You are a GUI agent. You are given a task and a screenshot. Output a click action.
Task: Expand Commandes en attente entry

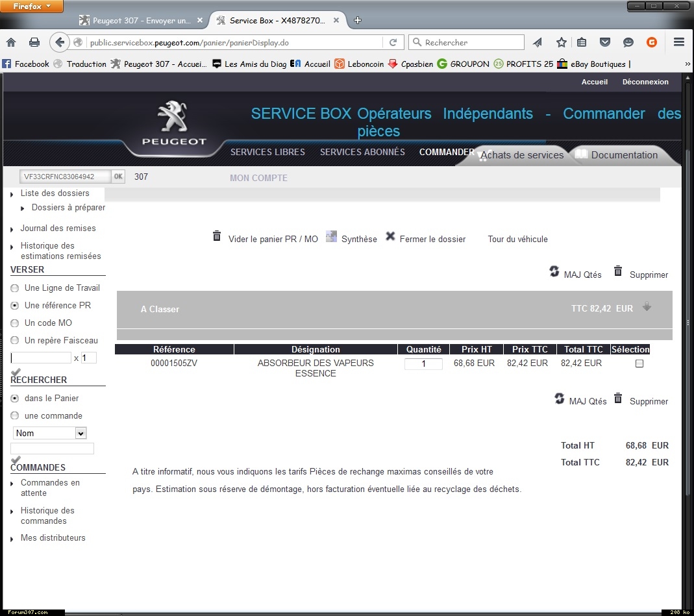pyautogui.click(x=12, y=484)
